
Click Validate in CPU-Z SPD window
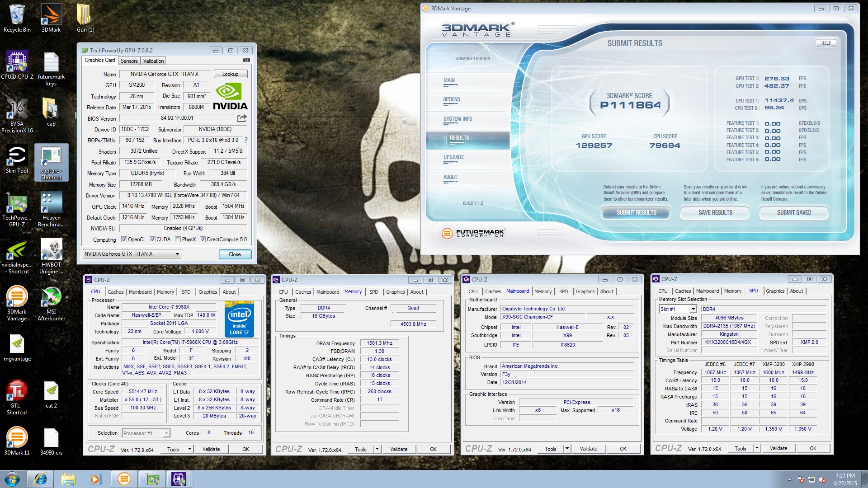(778, 448)
